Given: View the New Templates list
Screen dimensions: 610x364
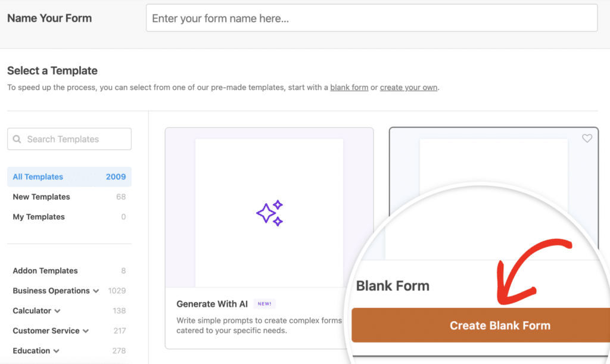Looking at the screenshot, I should click(x=41, y=197).
